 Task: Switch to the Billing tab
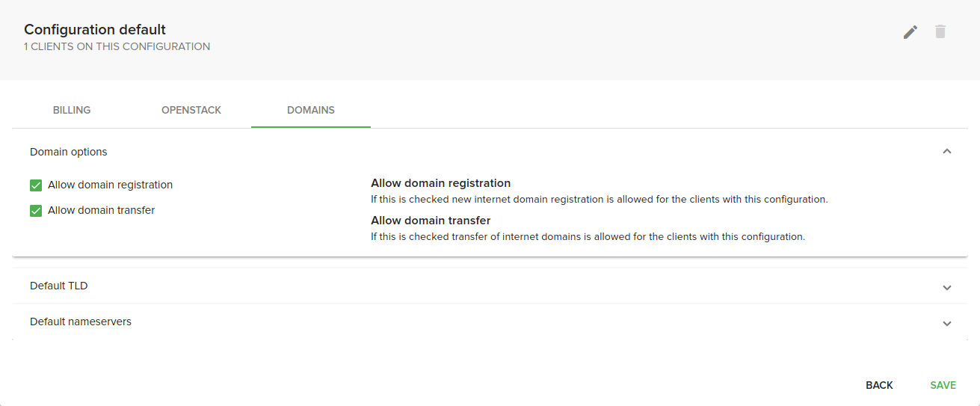pyautogui.click(x=72, y=110)
